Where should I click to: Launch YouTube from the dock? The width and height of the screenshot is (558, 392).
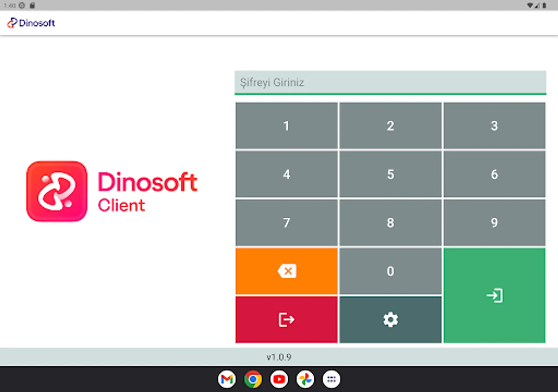point(279,379)
